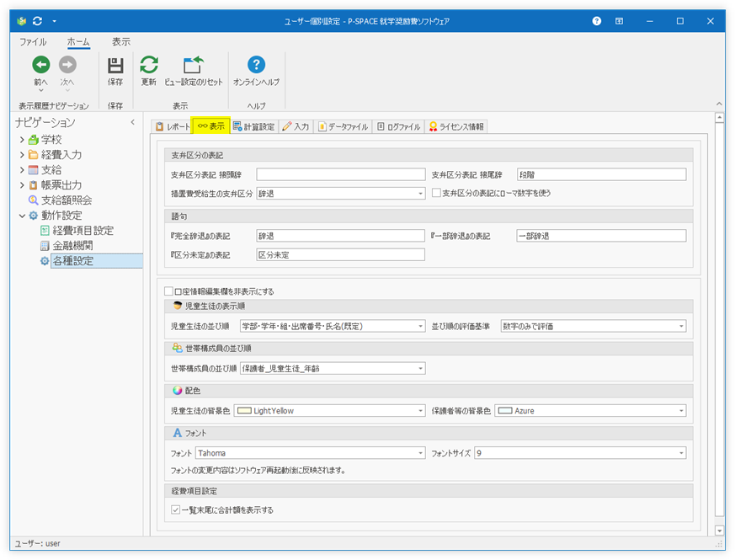Enable 支弁区分の表記にローマ数字を使う checkbox
The height and width of the screenshot is (560, 735).
(436, 193)
